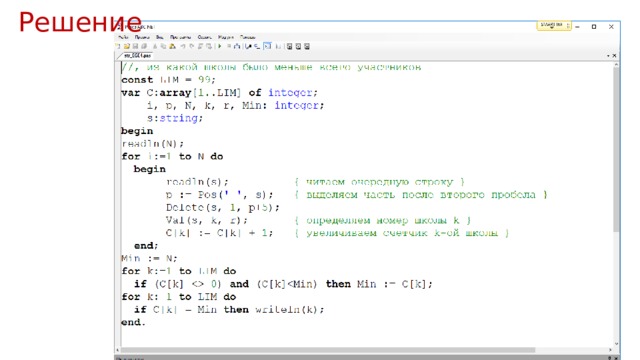Click the Open file folder icon
Image resolution: width=640 pixels, height=360 pixels.
(x=127, y=46)
